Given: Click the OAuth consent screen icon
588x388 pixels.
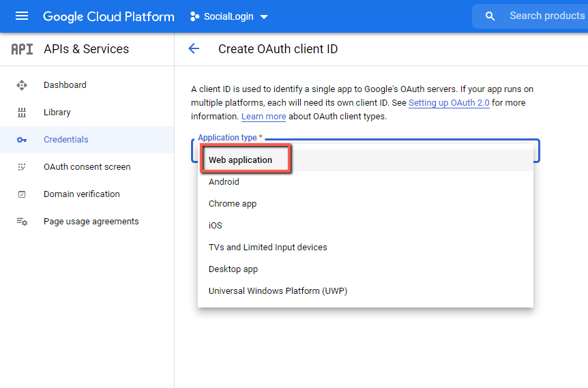Looking at the screenshot, I should (x=22, y=167).
